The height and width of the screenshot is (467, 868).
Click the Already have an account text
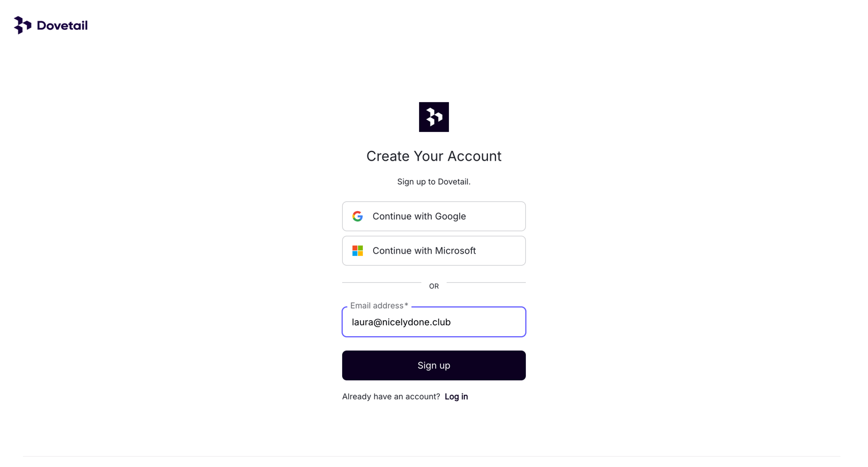391,396
